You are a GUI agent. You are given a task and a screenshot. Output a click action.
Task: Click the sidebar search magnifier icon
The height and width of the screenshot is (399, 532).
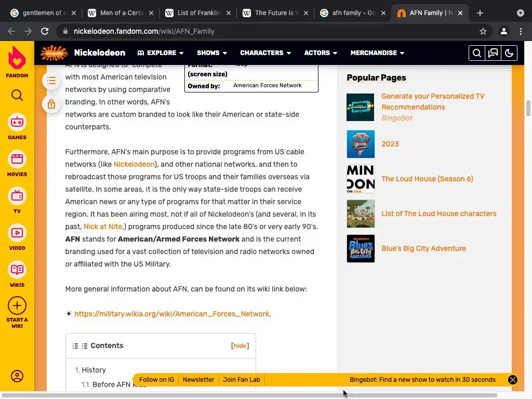17,96
